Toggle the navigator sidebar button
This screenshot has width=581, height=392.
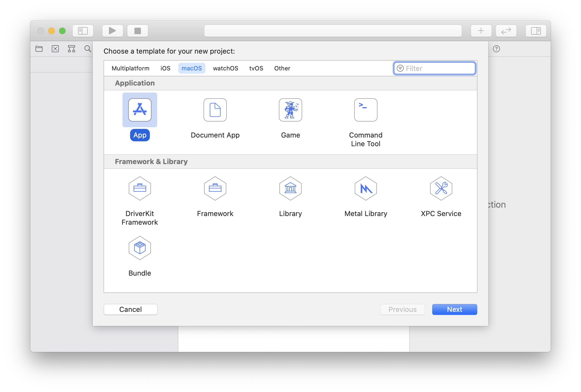[x=83, y=31]
